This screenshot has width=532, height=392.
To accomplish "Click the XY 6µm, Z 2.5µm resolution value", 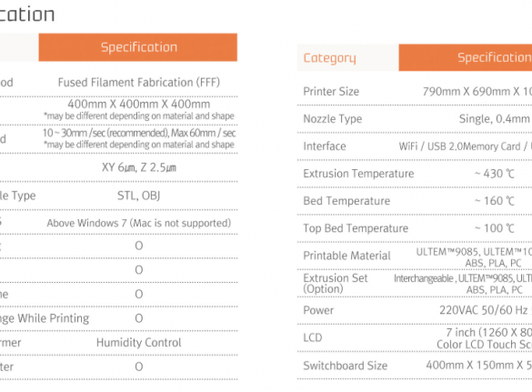I will [139, 167].
